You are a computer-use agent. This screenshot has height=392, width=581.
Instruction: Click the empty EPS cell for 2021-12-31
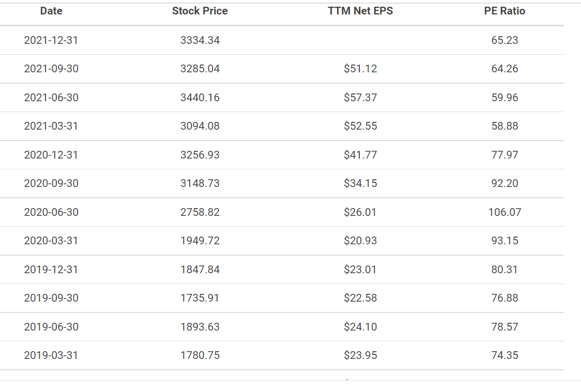360,40
